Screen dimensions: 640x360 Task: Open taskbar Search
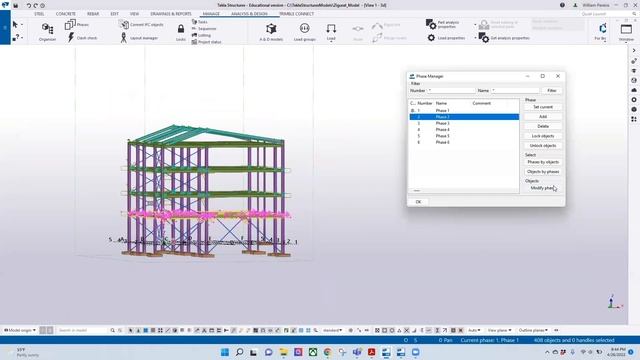coord(240,352)
